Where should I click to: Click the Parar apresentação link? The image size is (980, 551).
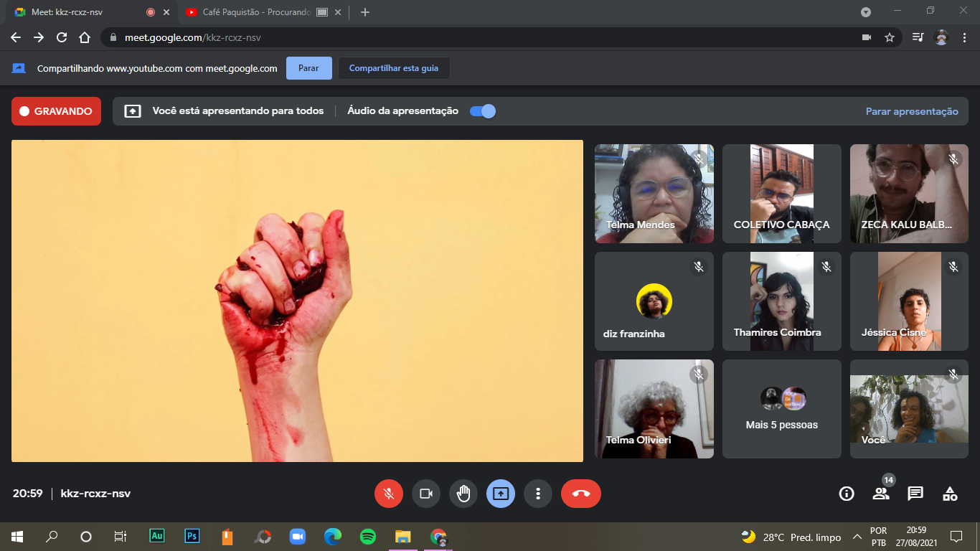(911, 111)
